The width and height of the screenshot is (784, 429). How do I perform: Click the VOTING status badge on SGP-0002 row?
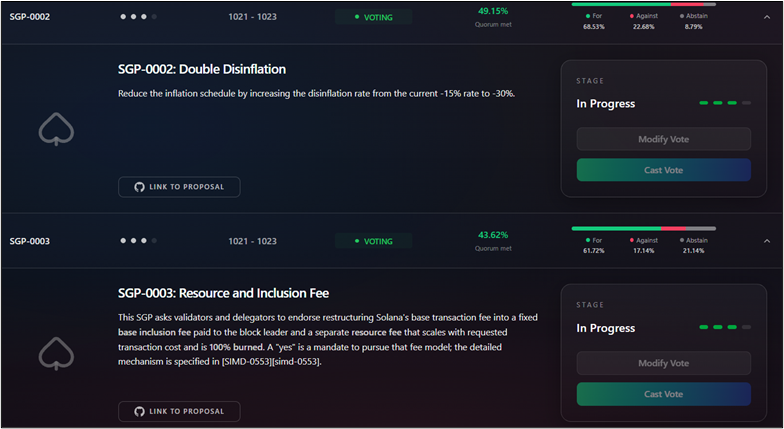point(374,17)
